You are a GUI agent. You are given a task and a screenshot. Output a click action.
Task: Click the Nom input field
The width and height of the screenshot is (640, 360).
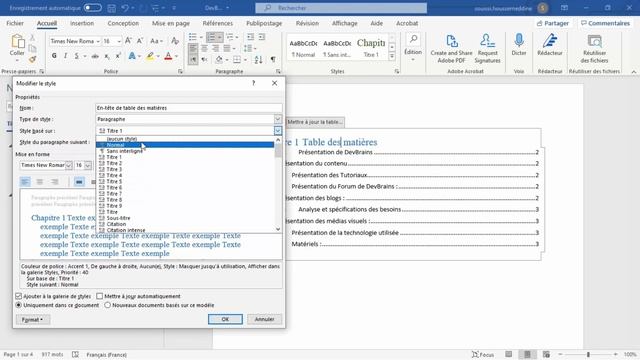coord(189,108)
